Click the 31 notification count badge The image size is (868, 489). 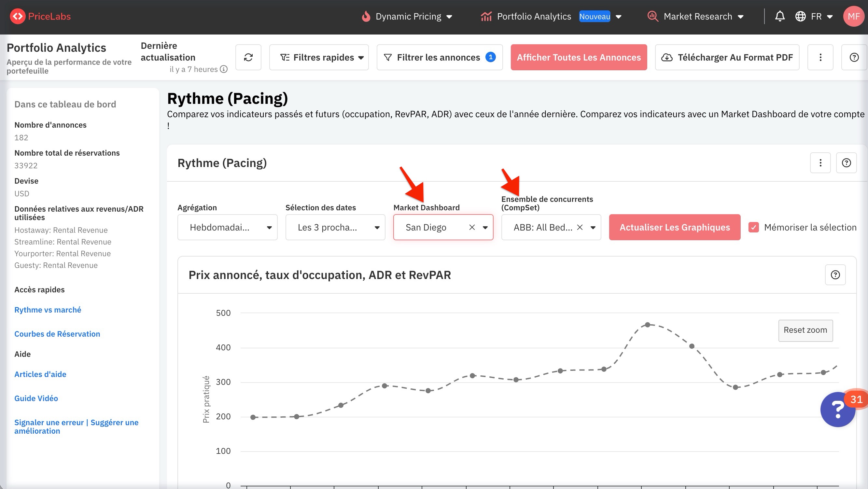click(x=856, y=399)
